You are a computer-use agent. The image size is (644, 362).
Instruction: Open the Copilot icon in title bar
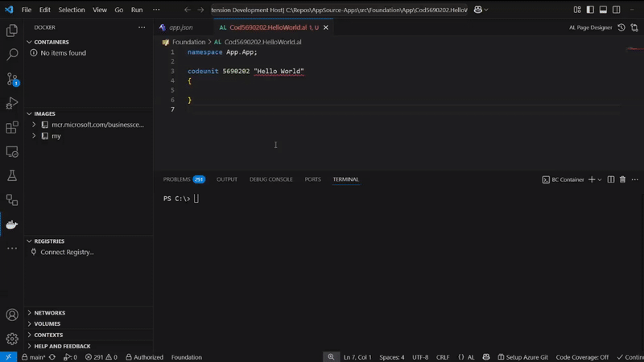coord(477,10)
